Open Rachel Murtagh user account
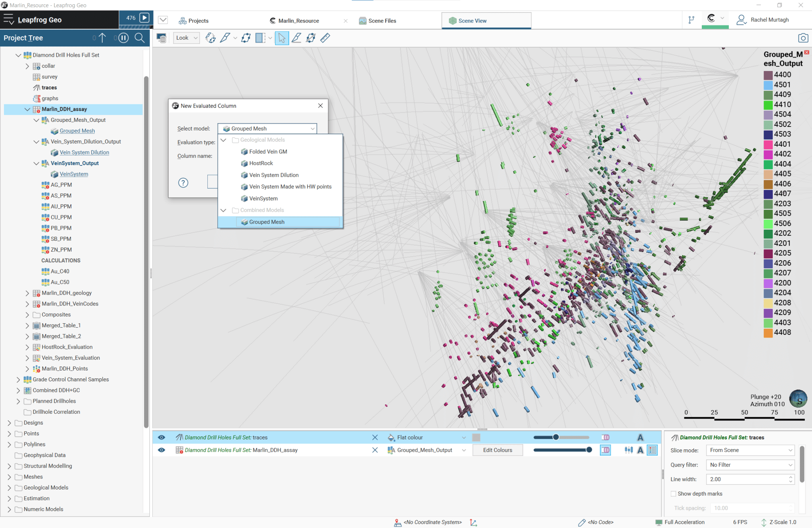 (762, 20)
